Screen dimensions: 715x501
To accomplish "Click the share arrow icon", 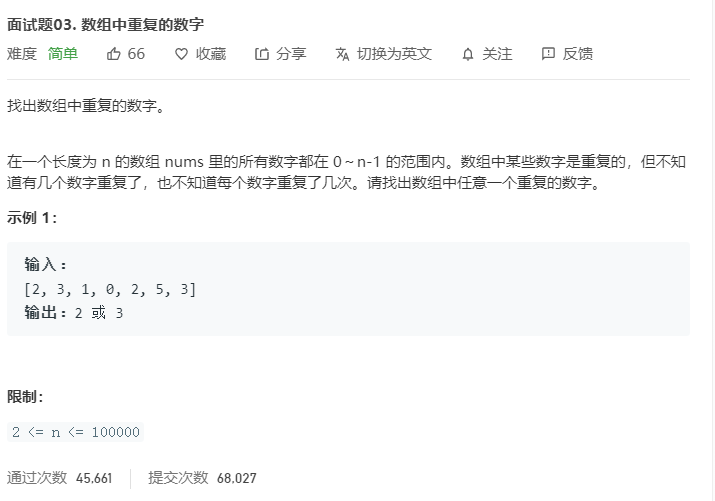I will (262, 54).
